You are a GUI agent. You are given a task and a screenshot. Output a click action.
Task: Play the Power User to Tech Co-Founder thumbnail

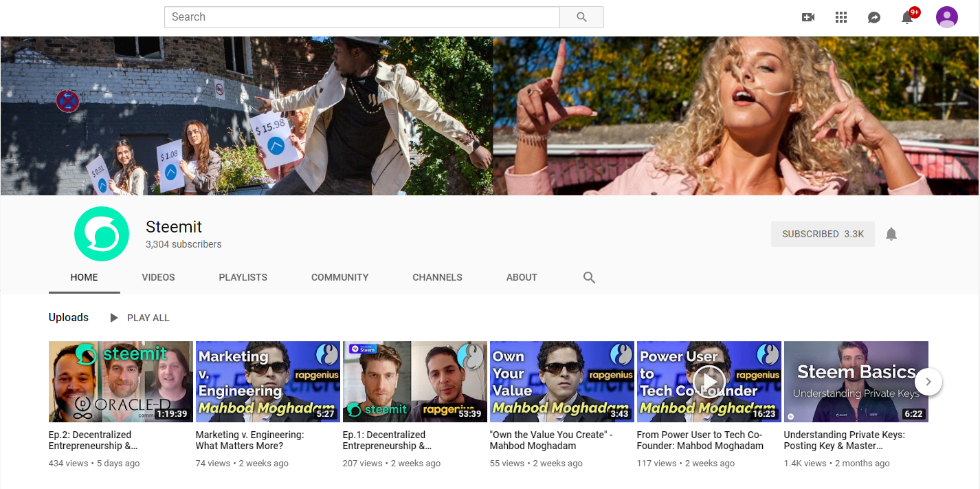click(x=709, y=382)
